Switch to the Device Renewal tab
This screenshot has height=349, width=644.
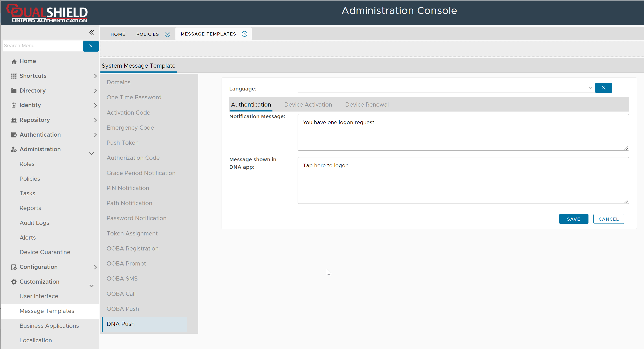[367, 105]
